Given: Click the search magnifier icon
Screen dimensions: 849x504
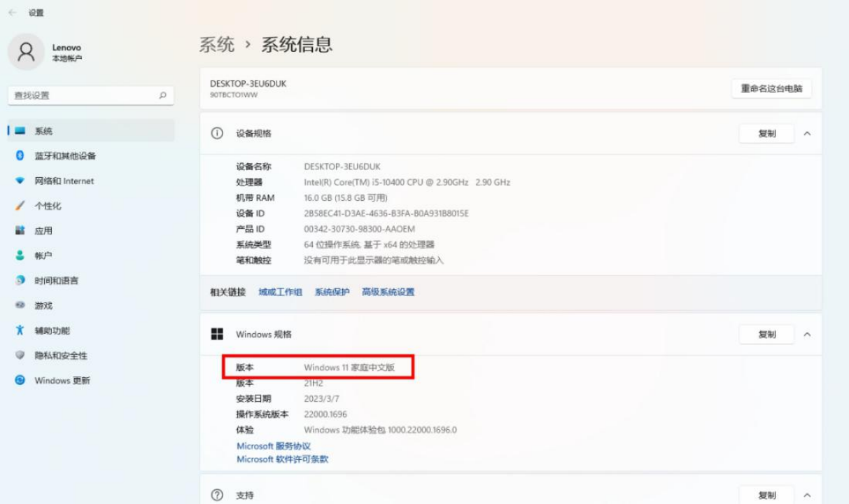Looking at the screenshot, I should [x=162, y=95].
